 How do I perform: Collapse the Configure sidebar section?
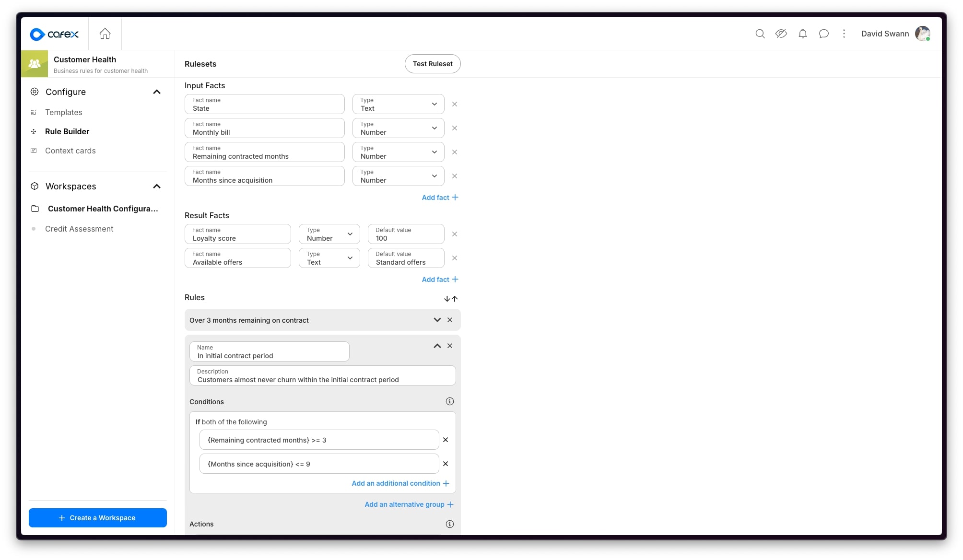[x=156, y=92]
